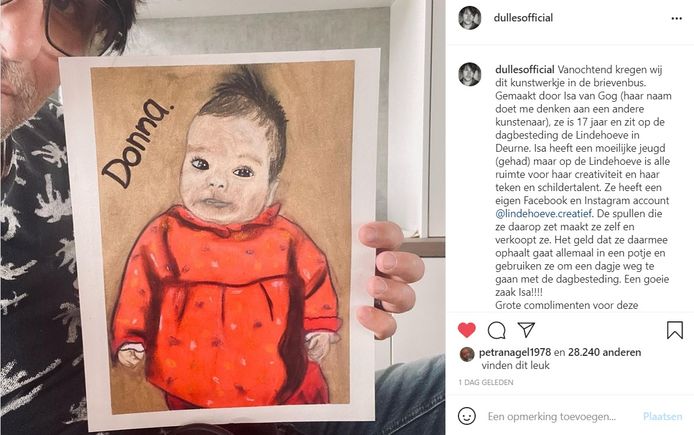This screenshot has height=435, width=694.
Task: Click dullesofficial username in the caption
Action: point(525,69)
